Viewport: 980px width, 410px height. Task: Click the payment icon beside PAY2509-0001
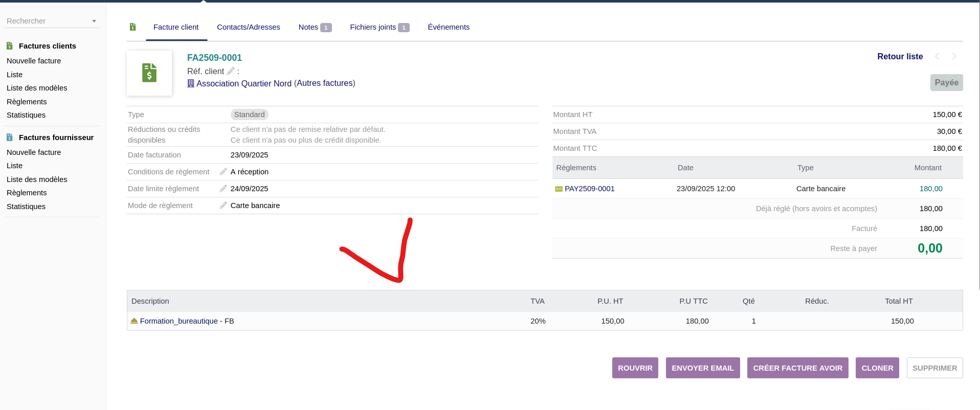pos(559,189)
